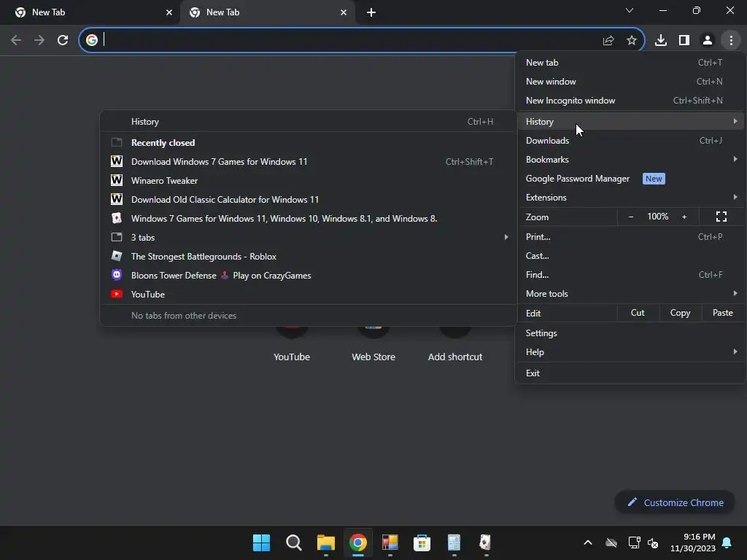Open Windows Search in the taskbar

(x=293, y=542)
